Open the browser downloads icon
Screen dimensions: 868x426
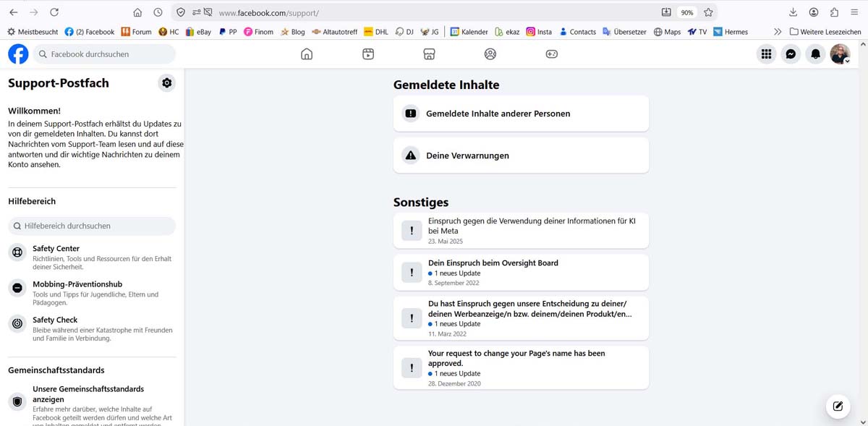coord(793,12)
